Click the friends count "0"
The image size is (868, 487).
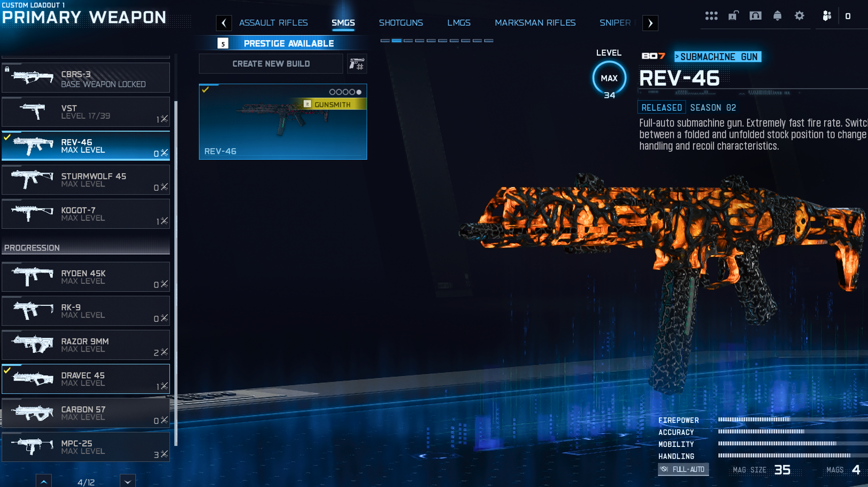pos(848,17)
